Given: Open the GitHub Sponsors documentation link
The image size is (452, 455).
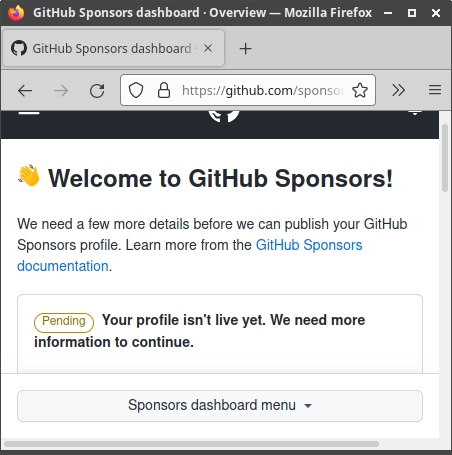Looking at the screenshot, I should pyautogui.click(x=190, y=256).
